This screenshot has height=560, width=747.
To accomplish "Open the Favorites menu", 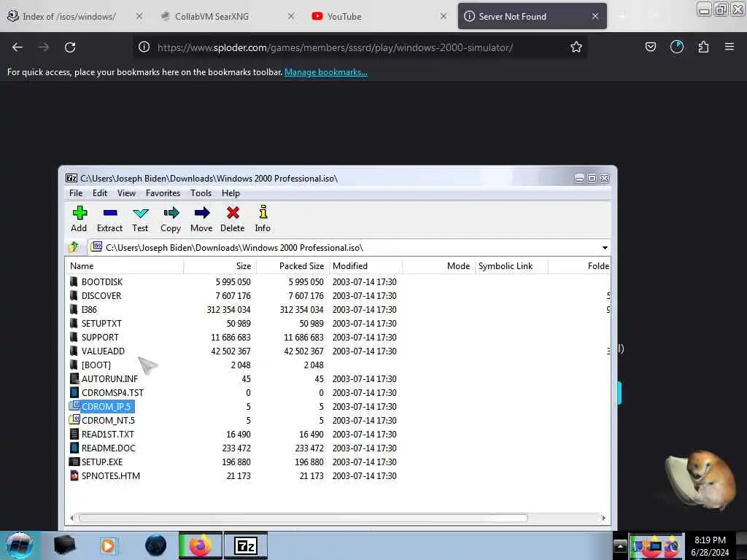I will click(x=163, y=192).
